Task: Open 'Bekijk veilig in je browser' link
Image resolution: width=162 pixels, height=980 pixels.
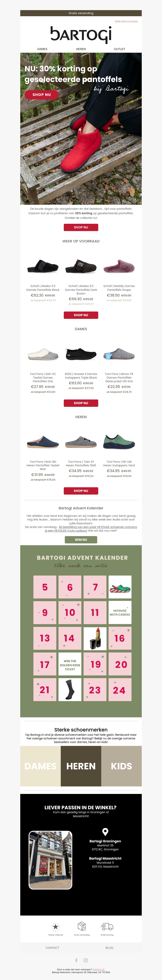Action: pyautogui.click(x=126, y=21)
